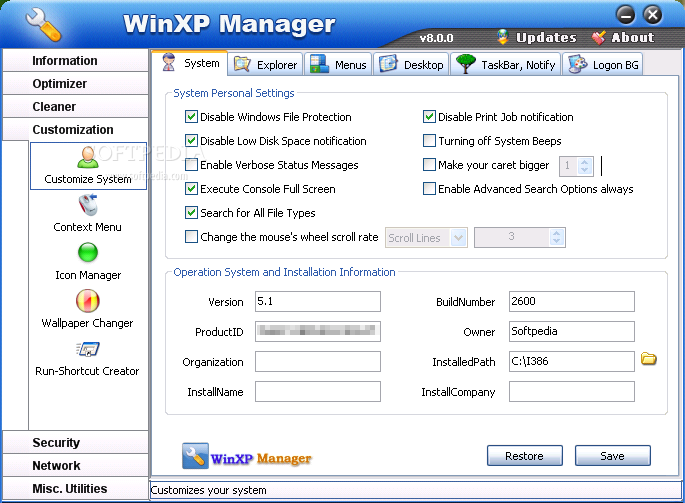This screenshot has width=685, height=503.
Task: Collapse the Customization section
Action: (75, 129)
